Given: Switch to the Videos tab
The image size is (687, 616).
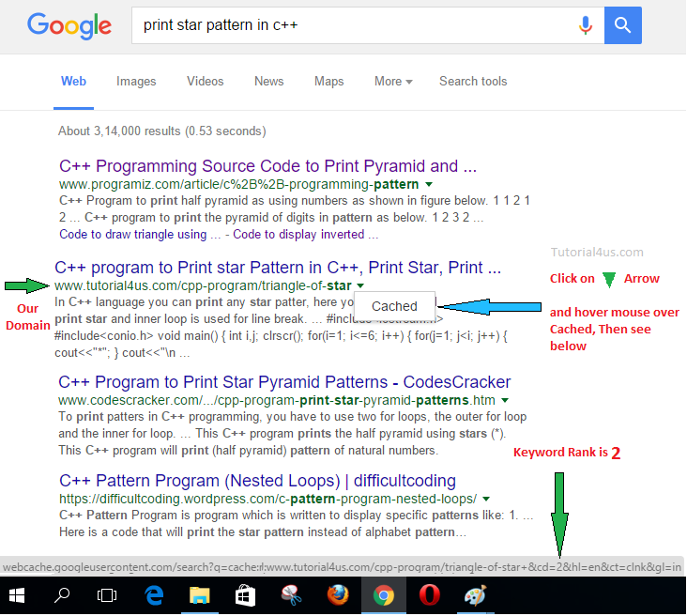Looking at the screenshot, I should (205, 81).
